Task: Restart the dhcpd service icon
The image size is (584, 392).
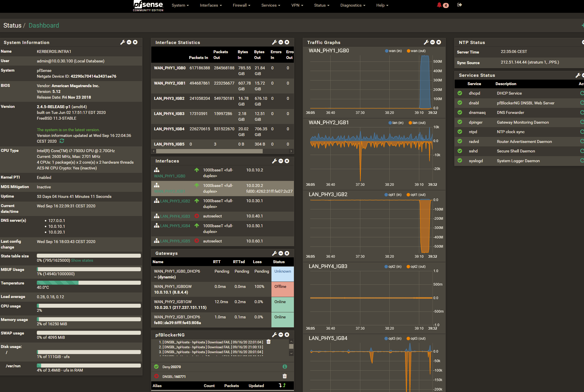Action: click(x=582, y=93)
